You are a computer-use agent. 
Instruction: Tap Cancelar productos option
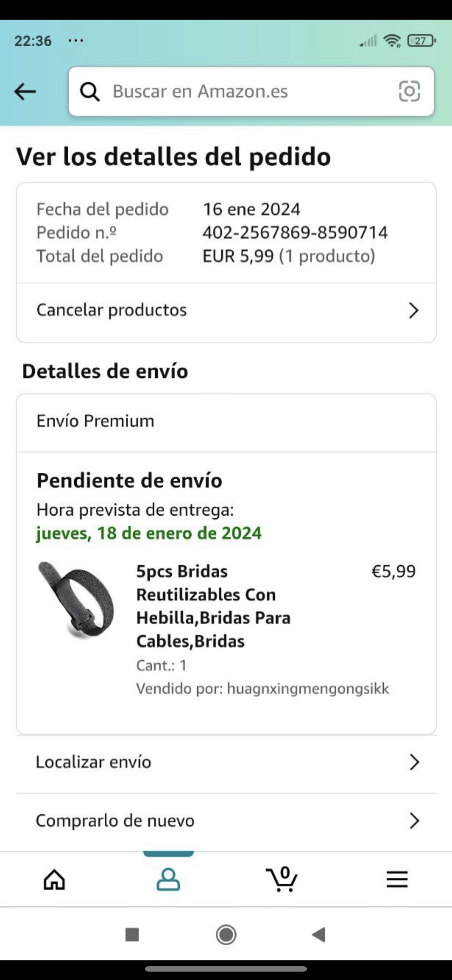click(x=111, y=310)
